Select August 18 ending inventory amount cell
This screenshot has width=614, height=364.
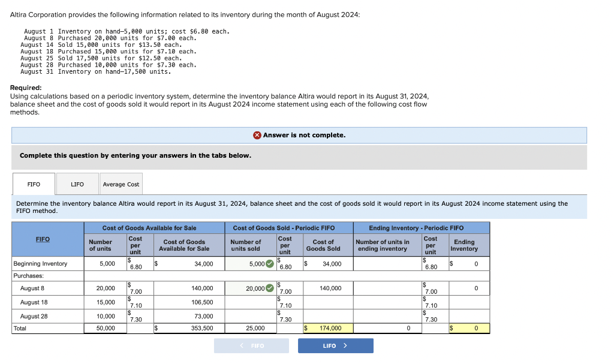click(x=469, y=302)
